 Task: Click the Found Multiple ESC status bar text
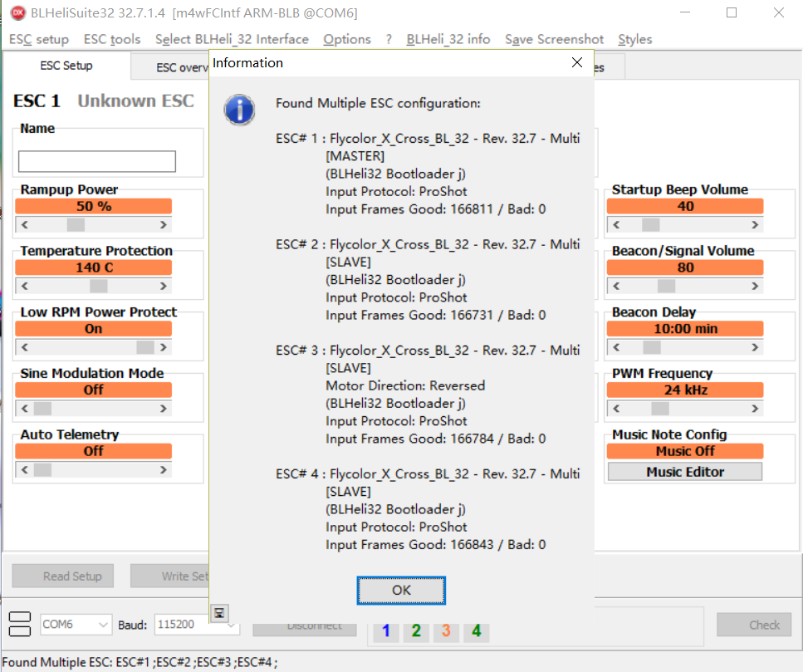140,662
